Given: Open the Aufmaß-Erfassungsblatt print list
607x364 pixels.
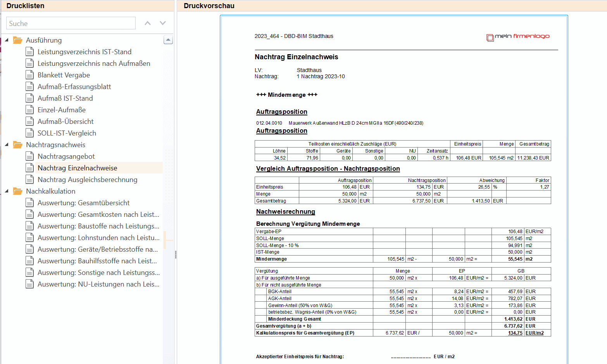Looking at the screenshot, I should [74, 87].
